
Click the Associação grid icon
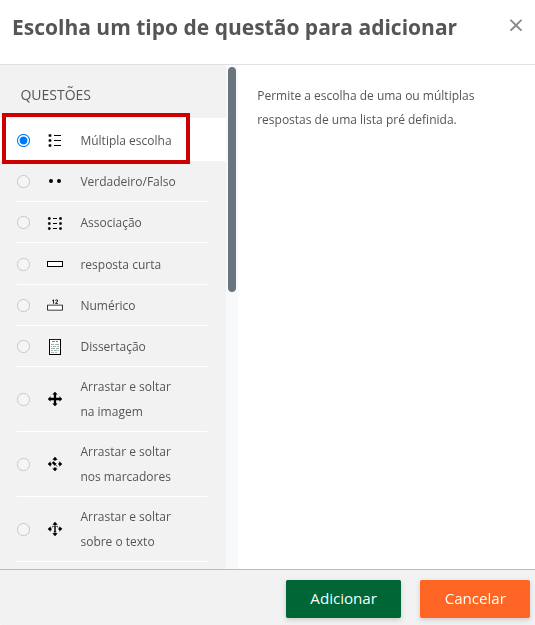click(x=55, y=223)
